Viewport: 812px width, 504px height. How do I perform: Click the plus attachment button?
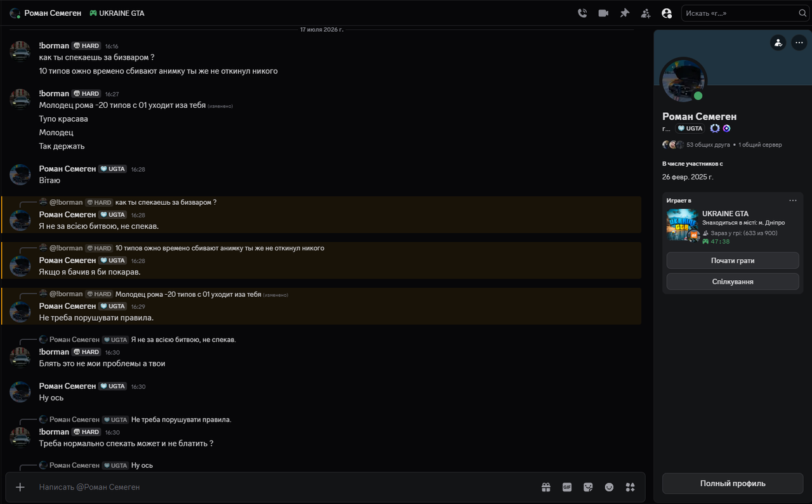click(20, 487)
